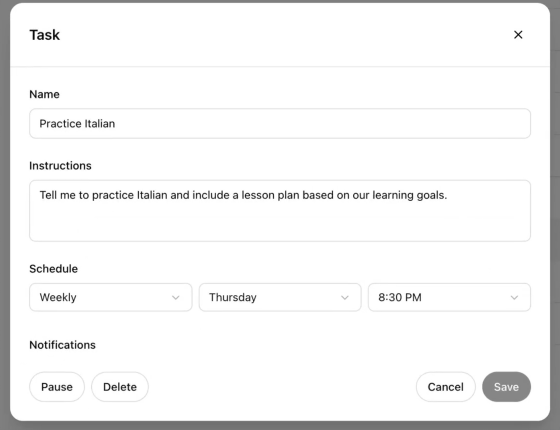Viewport: 560px width, 430px height.
Task: Close the Task dialog with the X icon
Action: pos(518,35)
